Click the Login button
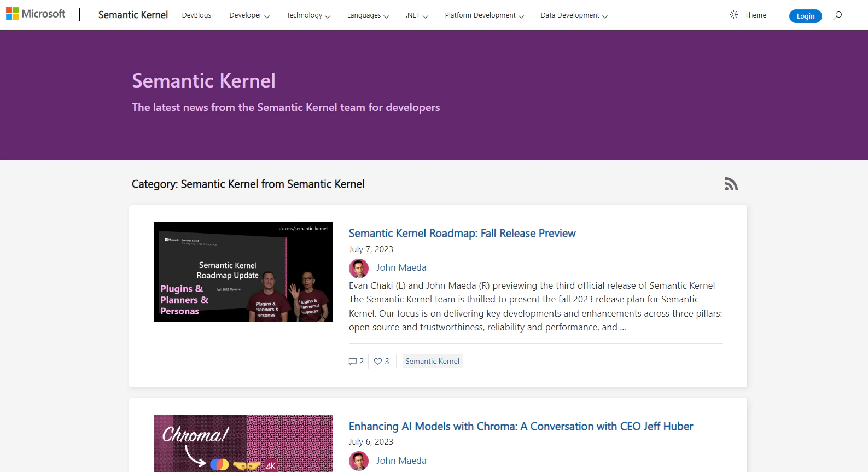Screen dimensions: 868x472 tap(805, 16)
